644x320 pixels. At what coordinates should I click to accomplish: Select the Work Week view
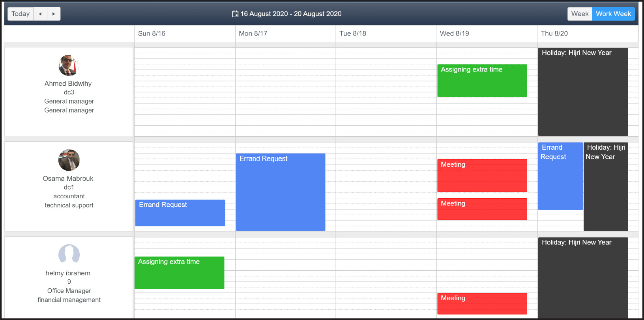614,14
